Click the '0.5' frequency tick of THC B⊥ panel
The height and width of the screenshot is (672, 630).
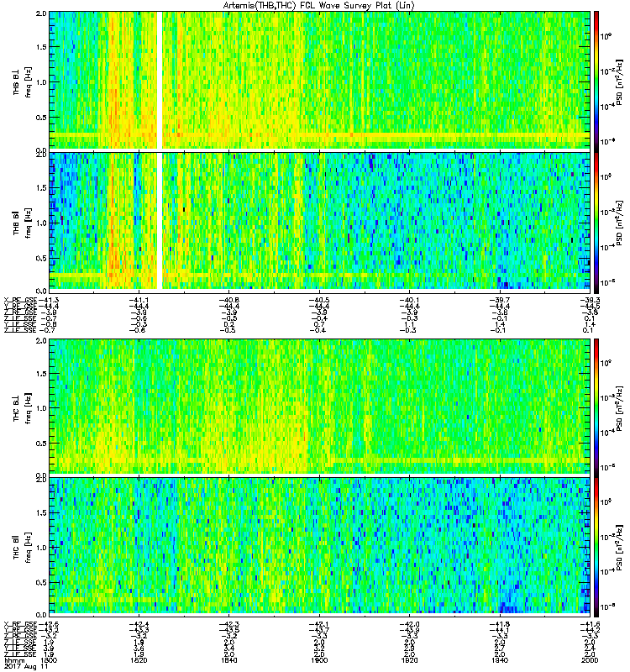click(41, 444)
